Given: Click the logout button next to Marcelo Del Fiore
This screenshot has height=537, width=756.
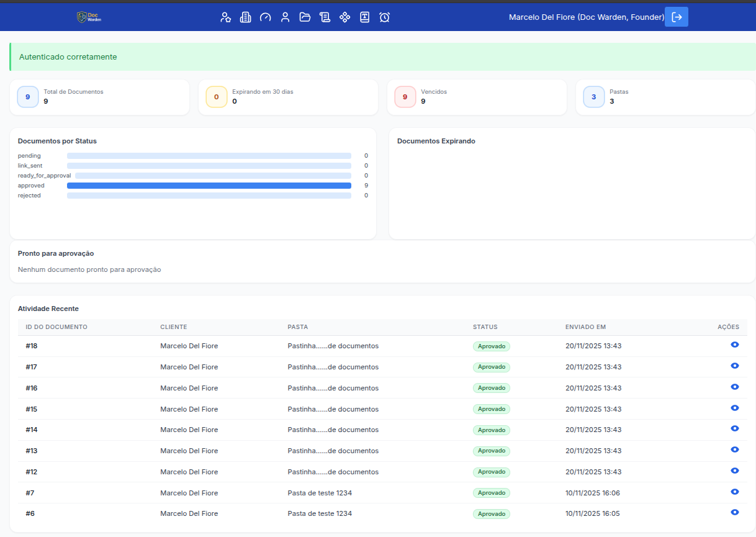Looking at the screenshot, I should point(677,17).
